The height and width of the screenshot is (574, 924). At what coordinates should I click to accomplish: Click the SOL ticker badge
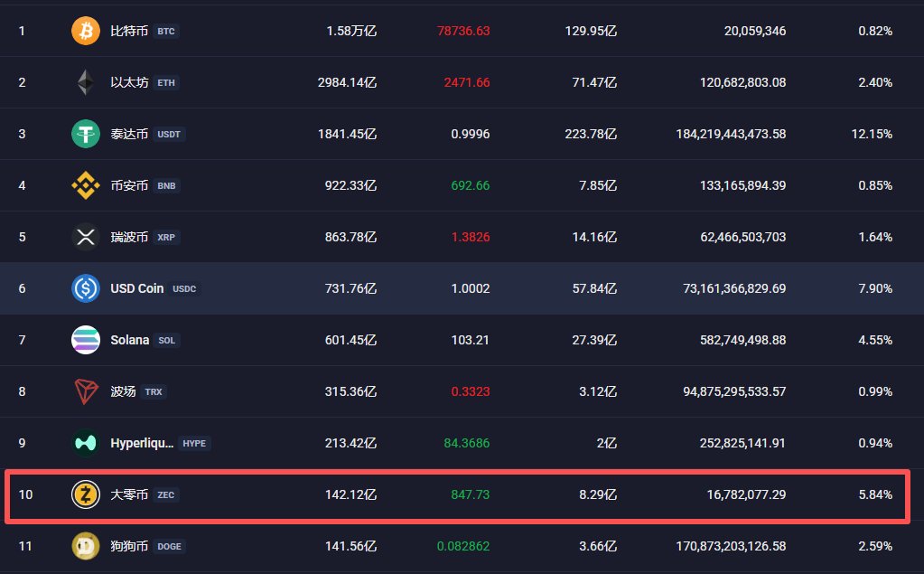[x=167, y=341]
